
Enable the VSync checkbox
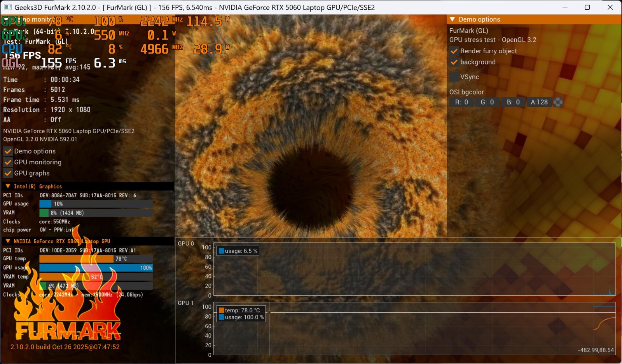point(454,77)
